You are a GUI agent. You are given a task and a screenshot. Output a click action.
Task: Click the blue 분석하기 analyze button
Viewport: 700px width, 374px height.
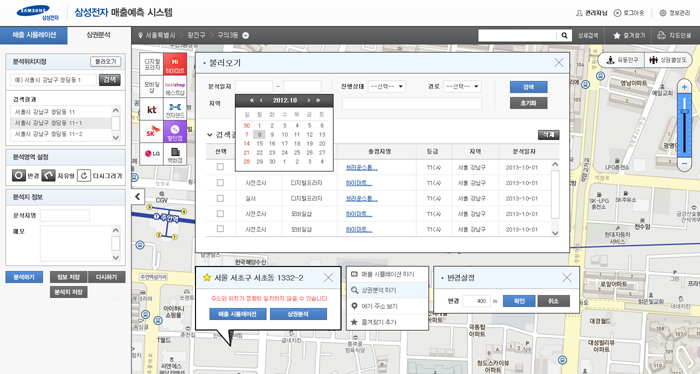tap(24, 277)
